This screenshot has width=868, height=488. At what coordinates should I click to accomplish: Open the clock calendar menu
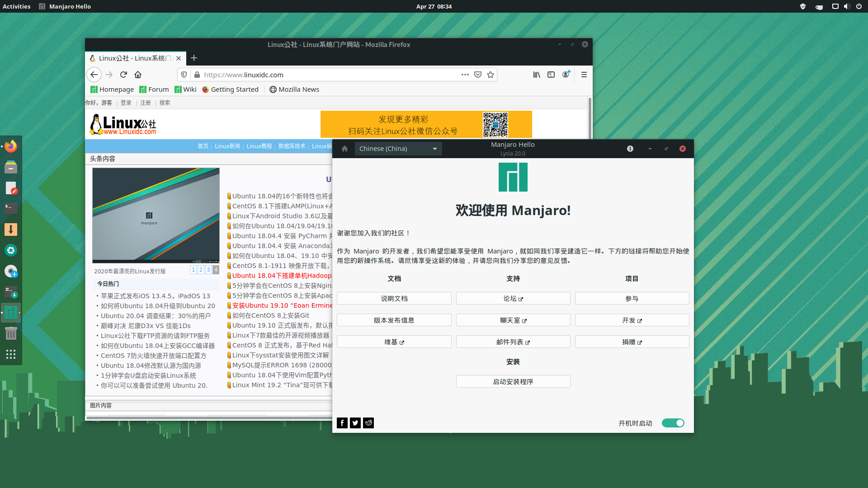pyautogui.click(x=434, y=6)
